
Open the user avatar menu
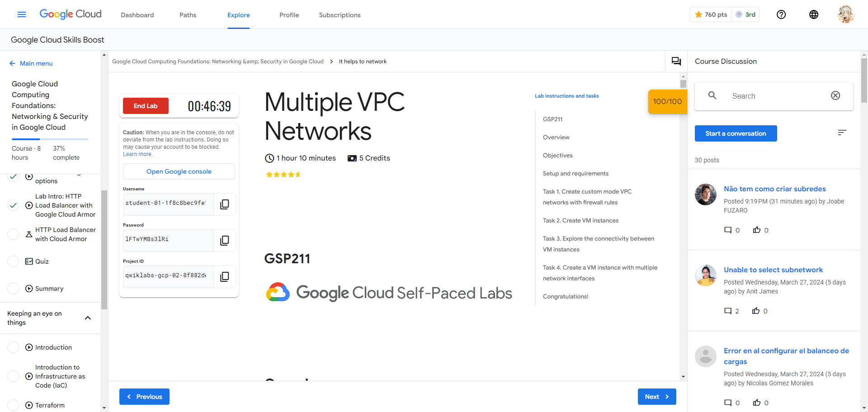coord(846,14)
